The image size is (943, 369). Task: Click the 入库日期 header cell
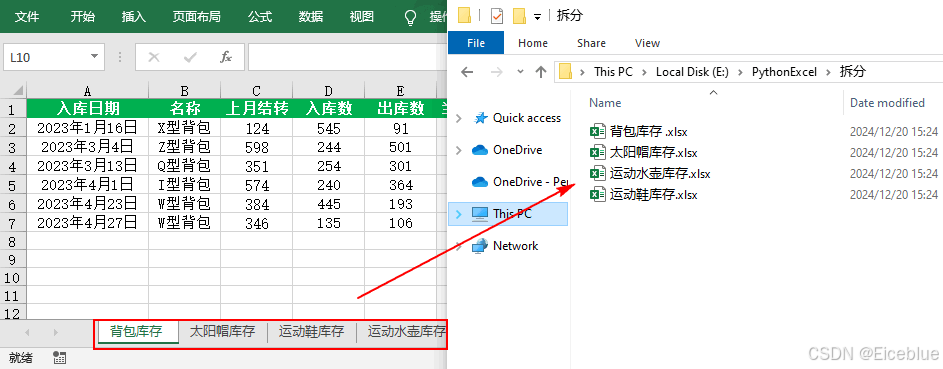[x=88, y=108]
